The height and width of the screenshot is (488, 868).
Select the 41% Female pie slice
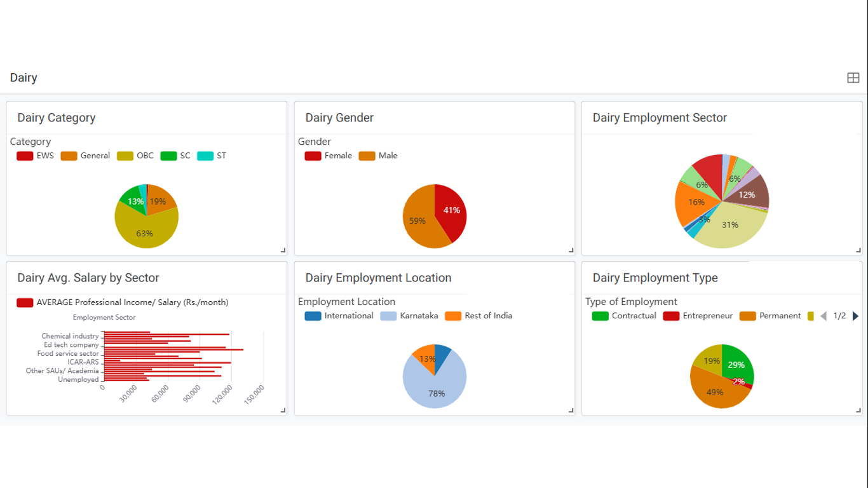point(452,211)
